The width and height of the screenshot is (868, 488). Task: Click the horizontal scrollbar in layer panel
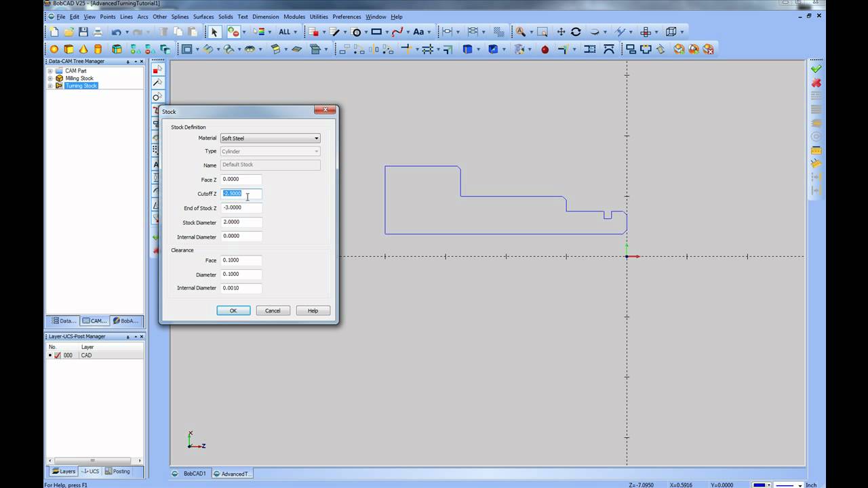pos(94,461)
